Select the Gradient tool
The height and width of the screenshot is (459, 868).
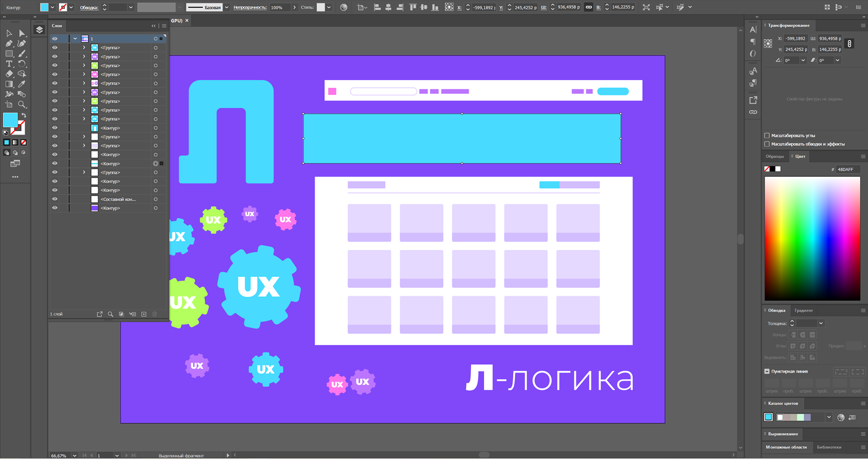[9, 84]
